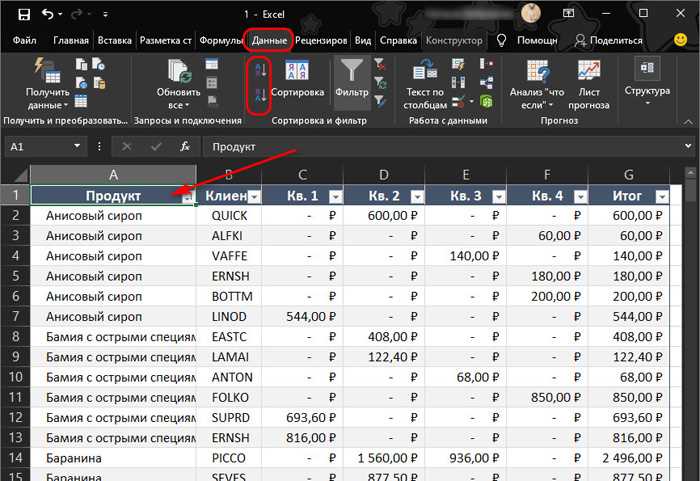Click the Помощн lightbulb search box
The width and height of the screenshot is (700, 481).
tap(527, 40)
